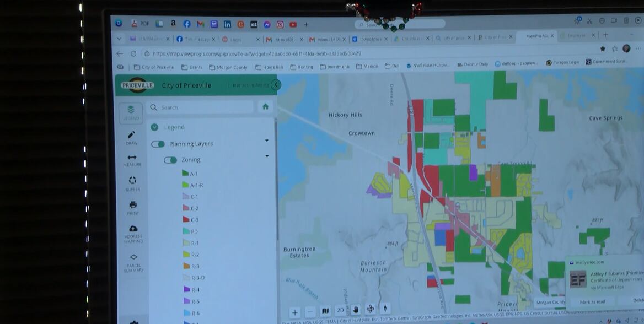The height and width of the screenshot is (324, 644).
Task: Open the browser profile avatar
Action: click(x=626, y=48)
